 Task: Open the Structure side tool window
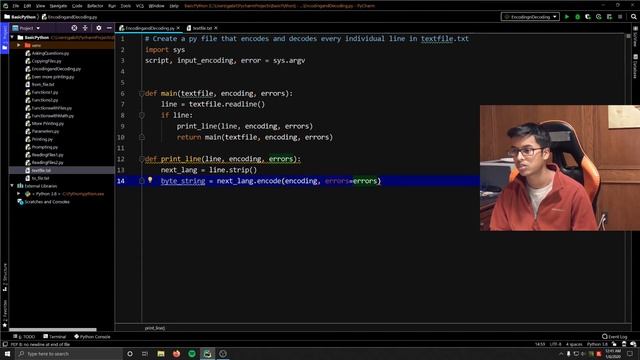[5, 277]
